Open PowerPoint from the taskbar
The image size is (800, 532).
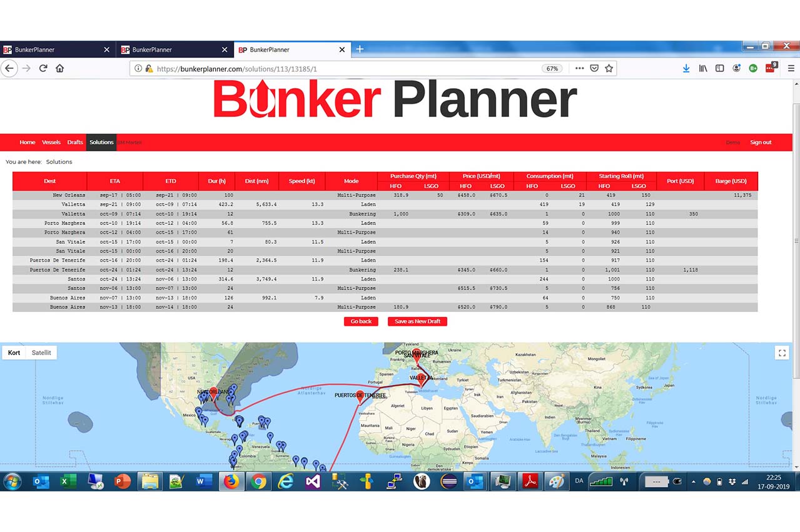coord(123,481)
